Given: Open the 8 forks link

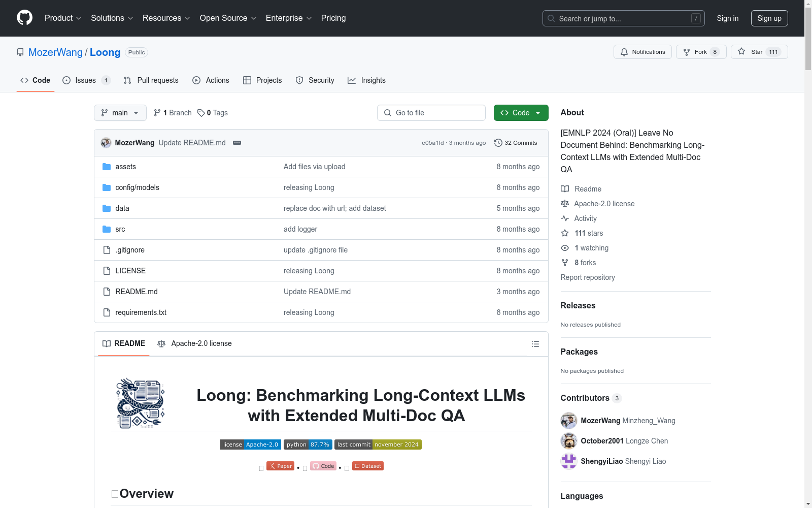Looking at the screenshot, I should pos(585,263).
